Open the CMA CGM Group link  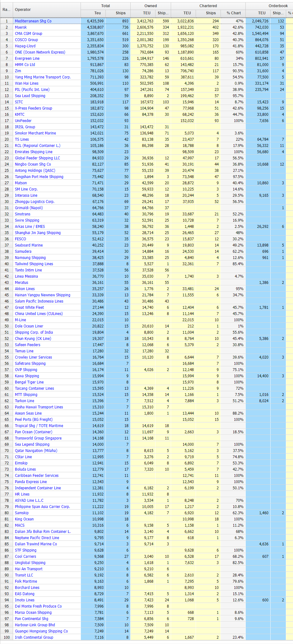[29, 34]
